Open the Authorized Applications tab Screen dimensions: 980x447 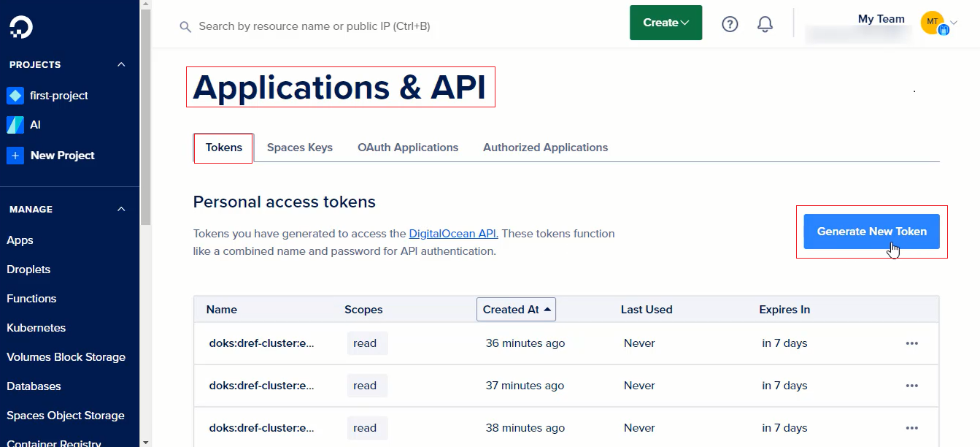(545, 148)
